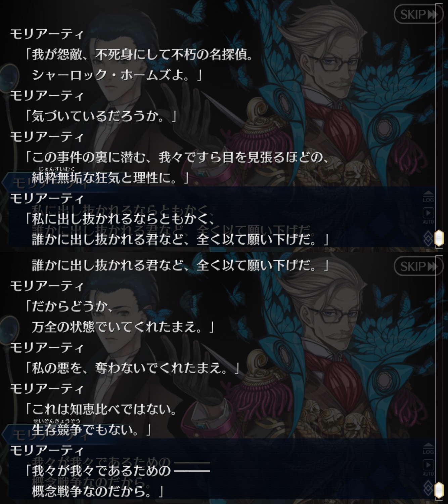Toggle AUTO play beside 私に出し抜かれる line
This screenshot has width=448, height=504.
[428, 216]
